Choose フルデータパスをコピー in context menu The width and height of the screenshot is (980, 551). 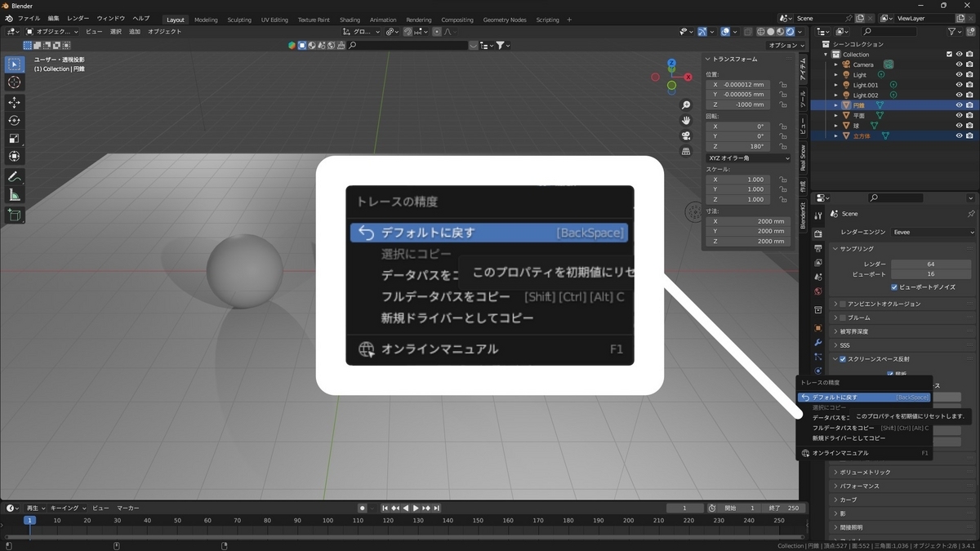pos(864,428)
